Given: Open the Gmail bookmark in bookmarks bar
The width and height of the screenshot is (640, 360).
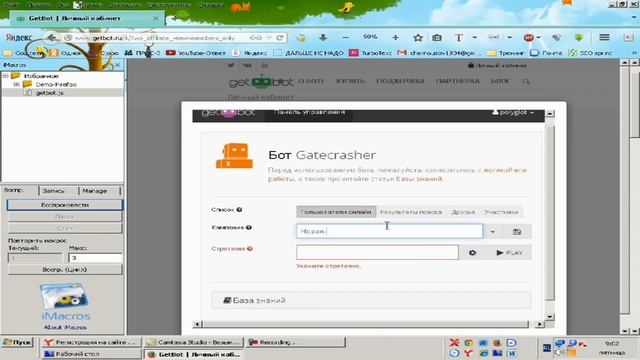Looking at the screenshot, I should 440,53.
